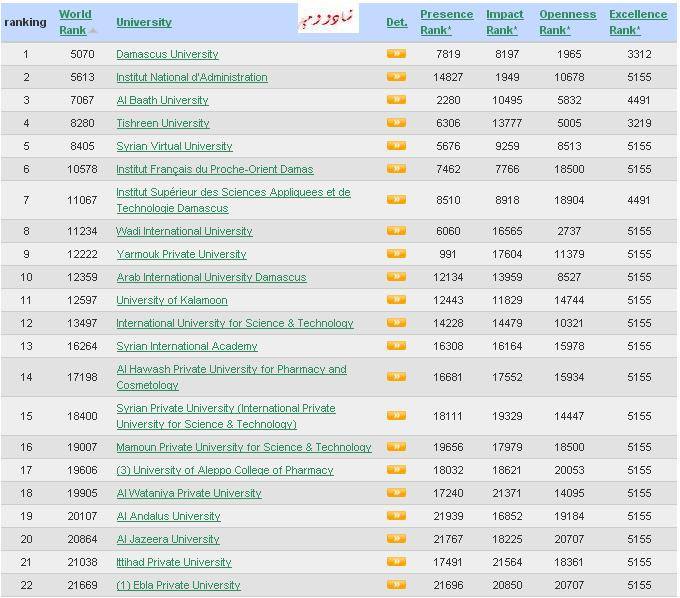
Task: Visit Mamoun Private University link
Action: (x=244, y=447)
